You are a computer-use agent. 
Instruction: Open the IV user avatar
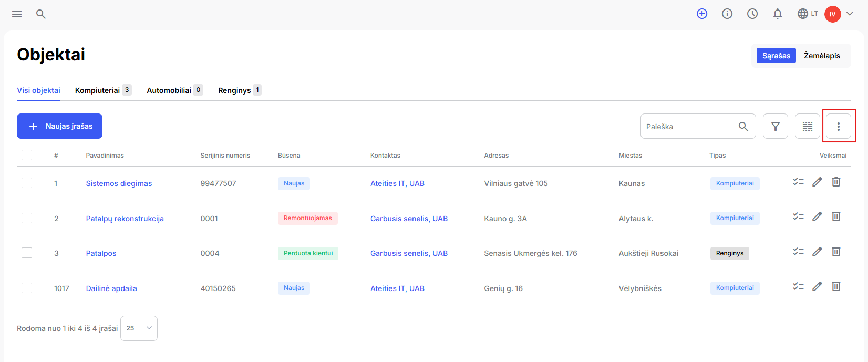833,14
